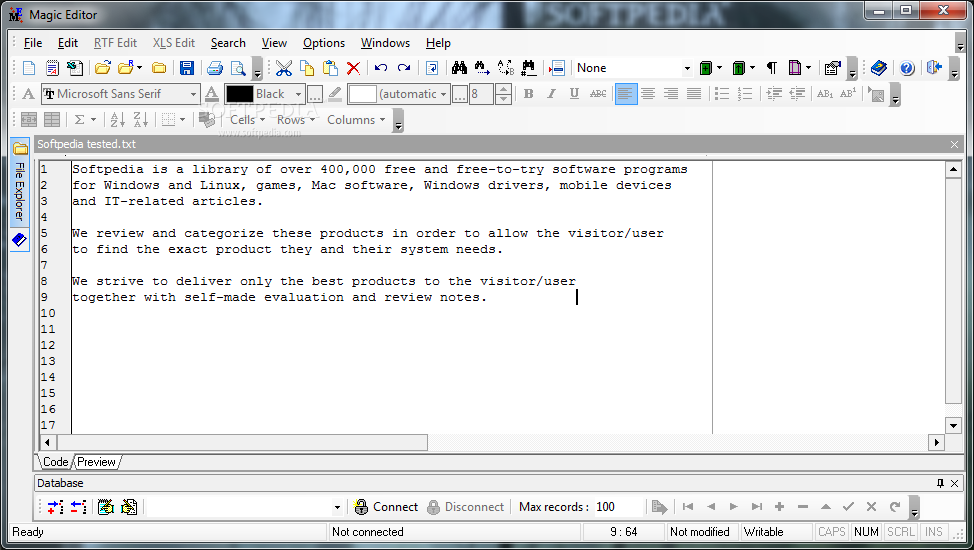The height and width of the screenshot is (550, 974).
Task: Undo the last edit
Action: tap(381, 68)
